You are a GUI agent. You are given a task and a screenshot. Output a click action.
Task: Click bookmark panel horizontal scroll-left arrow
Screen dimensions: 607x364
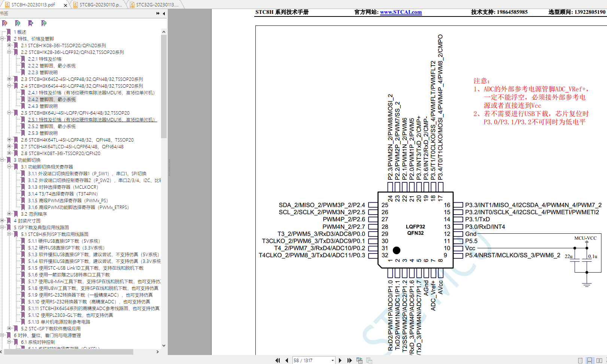pos(2,352)
